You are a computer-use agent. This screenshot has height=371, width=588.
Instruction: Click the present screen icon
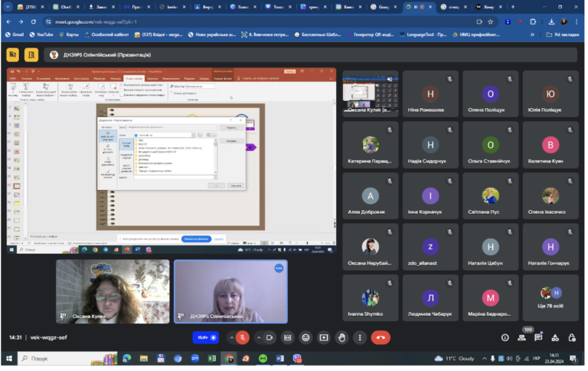point(324,338)
